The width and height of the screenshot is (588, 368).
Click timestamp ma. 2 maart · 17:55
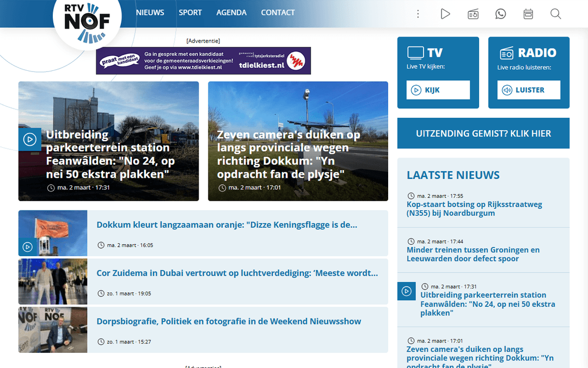click(x=440, y=196)
